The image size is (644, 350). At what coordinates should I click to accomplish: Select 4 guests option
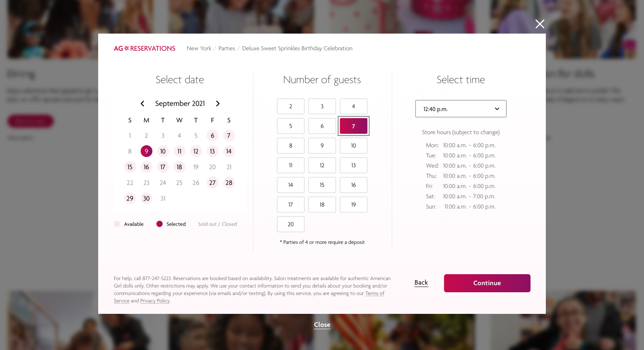tap(353, 106)
